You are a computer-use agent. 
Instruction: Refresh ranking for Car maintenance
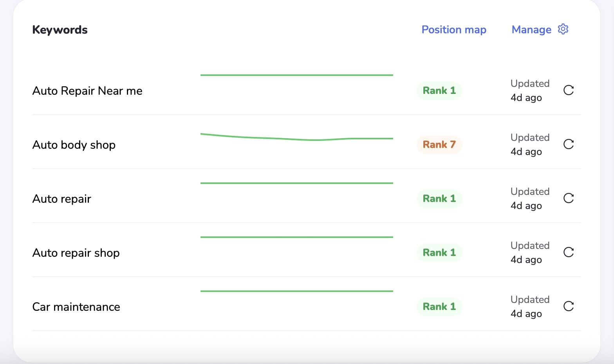pyautogui.click(x=568, y=306)
